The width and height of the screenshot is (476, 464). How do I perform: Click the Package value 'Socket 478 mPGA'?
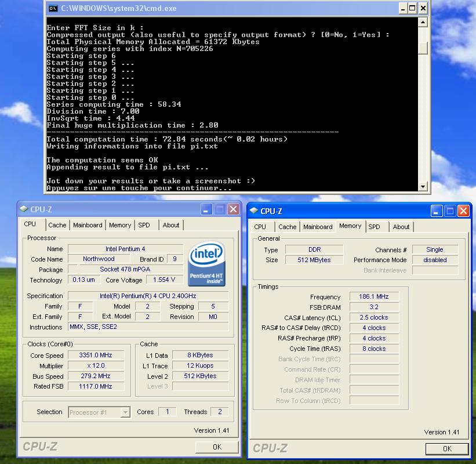(x=125, y=269)
